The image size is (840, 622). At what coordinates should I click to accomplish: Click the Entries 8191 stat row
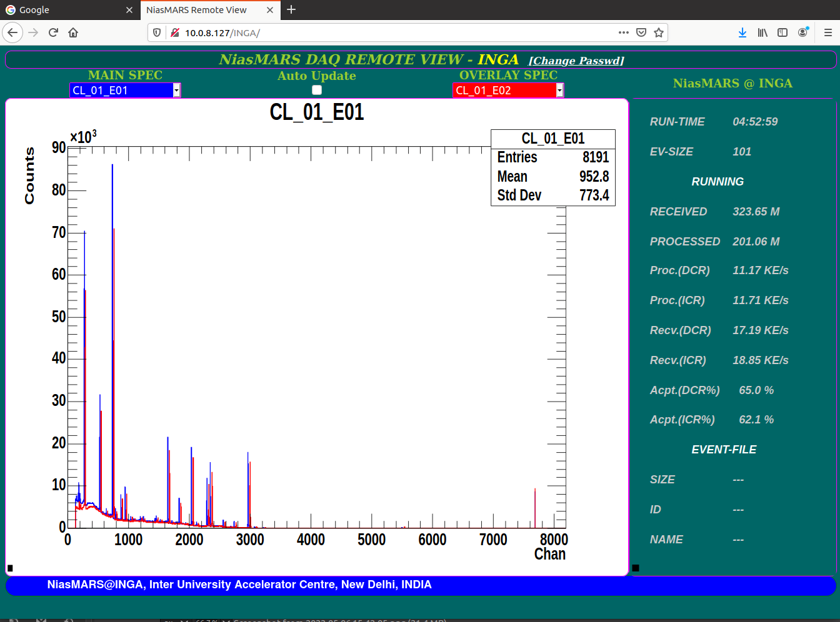(x=553, y=157)
